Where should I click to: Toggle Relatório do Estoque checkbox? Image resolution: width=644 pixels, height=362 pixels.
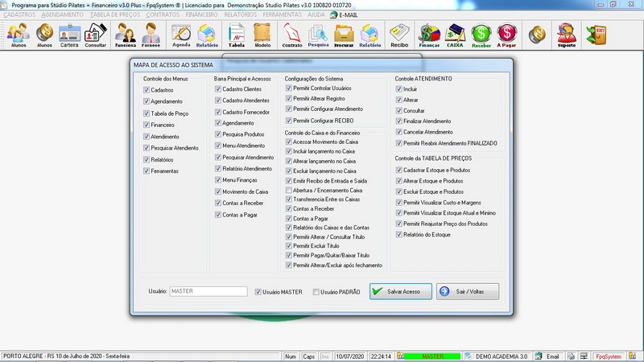[x=398, y=234]
